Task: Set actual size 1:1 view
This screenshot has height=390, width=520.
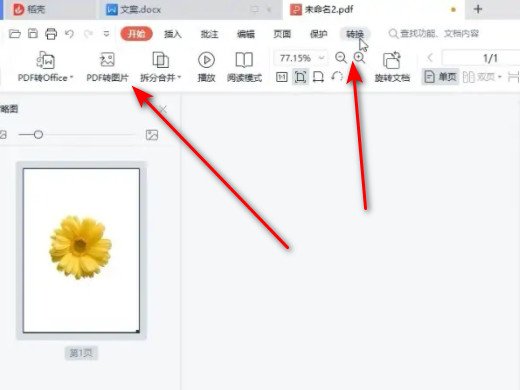Action: [282, 77]
